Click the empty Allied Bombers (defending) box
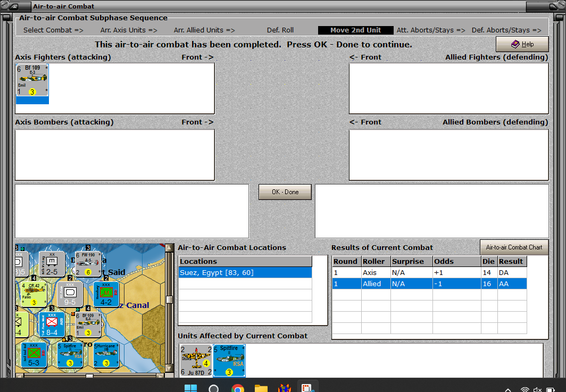The image size is (566, 392). tap(448, 155)
